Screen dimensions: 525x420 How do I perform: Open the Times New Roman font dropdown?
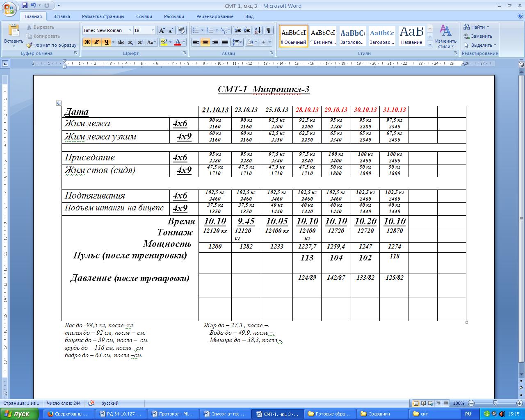coord(130,30)
